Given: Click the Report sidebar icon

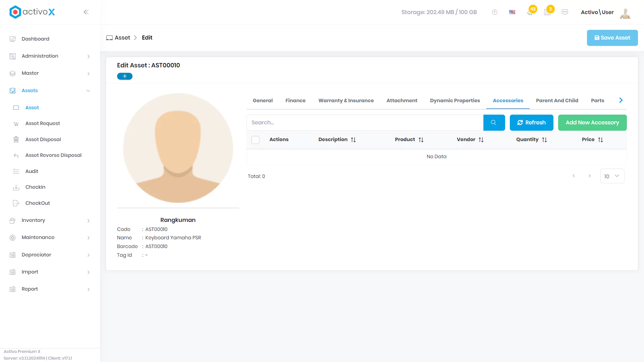Looking at the screenshot, I should click(x=13, y=289).
